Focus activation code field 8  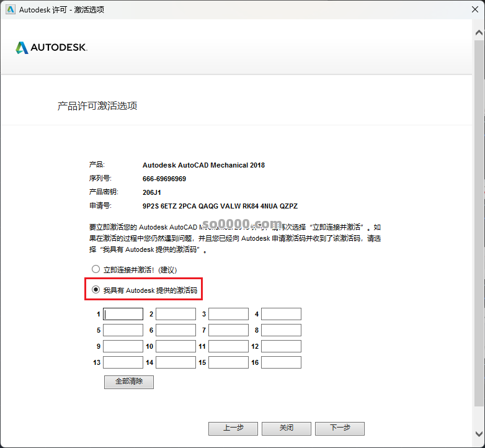pos(281,330)
